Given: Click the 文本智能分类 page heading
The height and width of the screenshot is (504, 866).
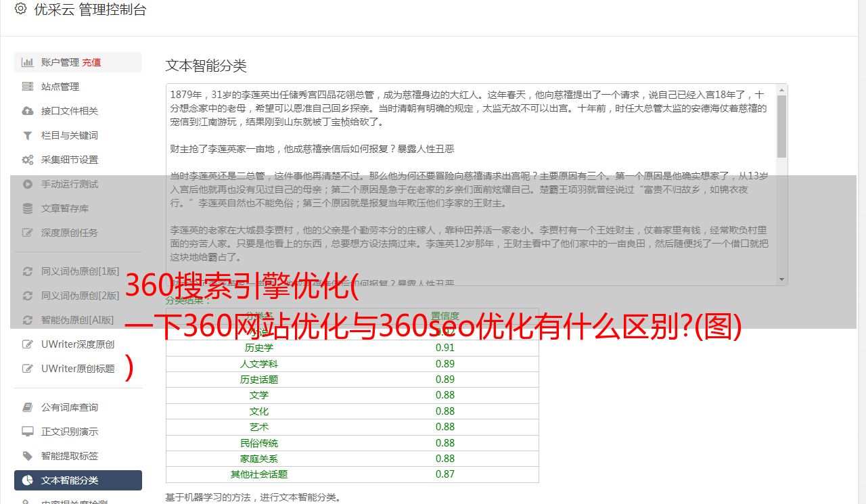Looking at the screenshot, I should click(206, 66).
